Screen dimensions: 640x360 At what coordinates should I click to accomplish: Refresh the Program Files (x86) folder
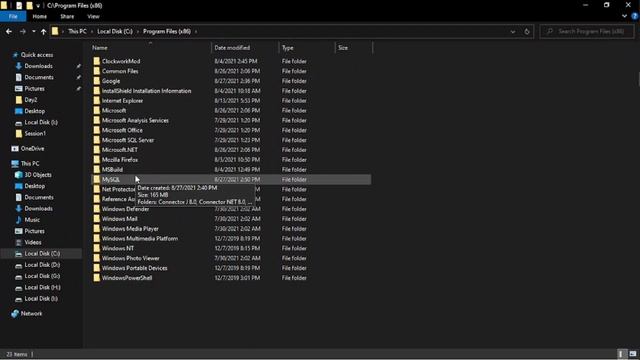coord(527,31)
